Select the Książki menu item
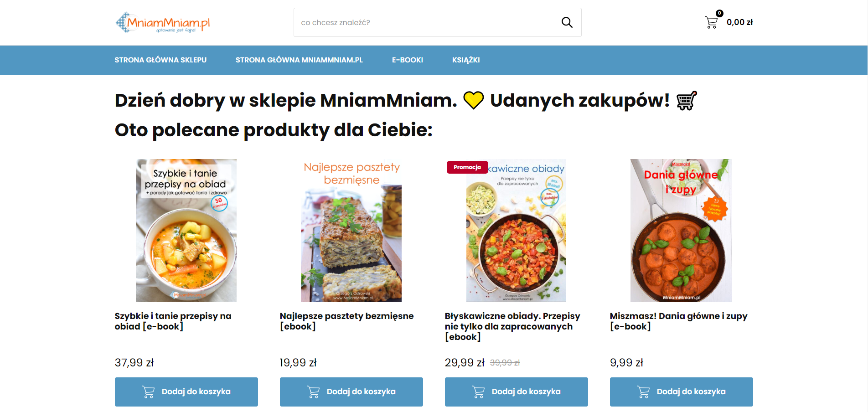The height and width of the screenshot is (412, 868). pos(466,60)
